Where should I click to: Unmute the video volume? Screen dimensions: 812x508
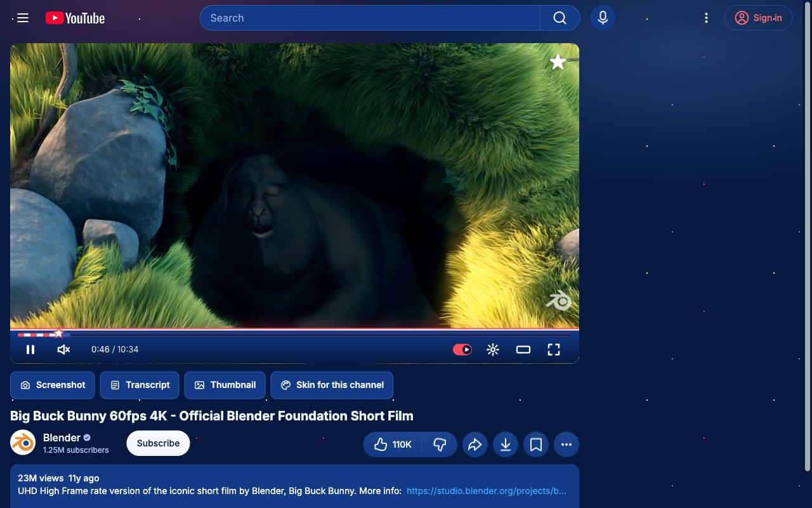[x=63, y=349]
